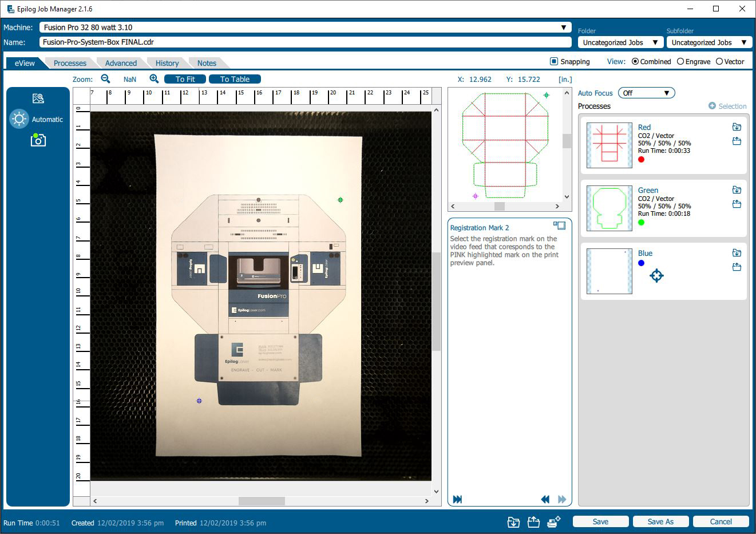This screenshot has height=534, width=756.
Task: Export settings for the Red process
Action: [737, 141]
